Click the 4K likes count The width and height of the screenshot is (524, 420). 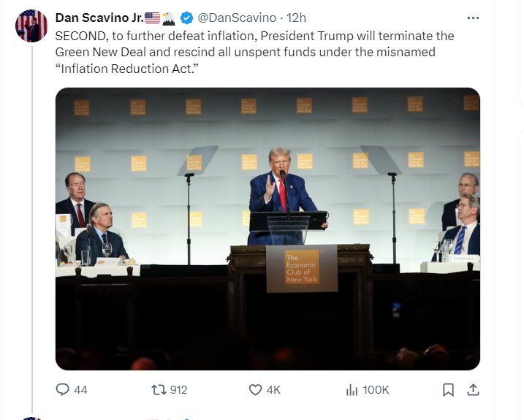tap(273, 390)
